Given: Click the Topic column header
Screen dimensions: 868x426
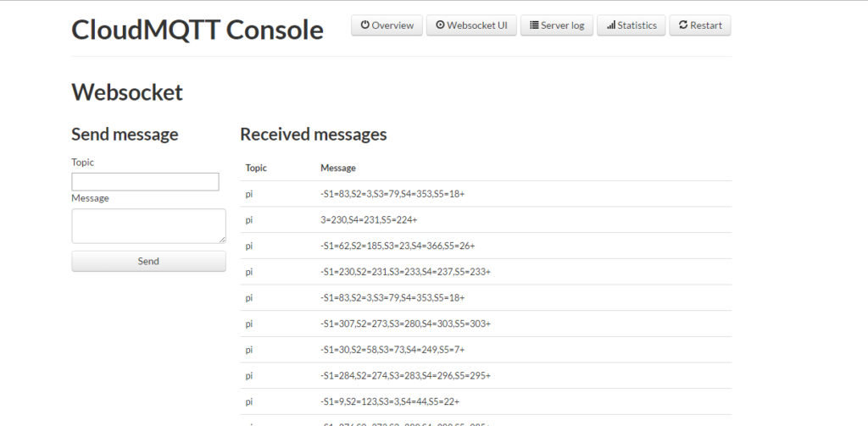Looking at the screenshot, I should [x=256, y=168].
